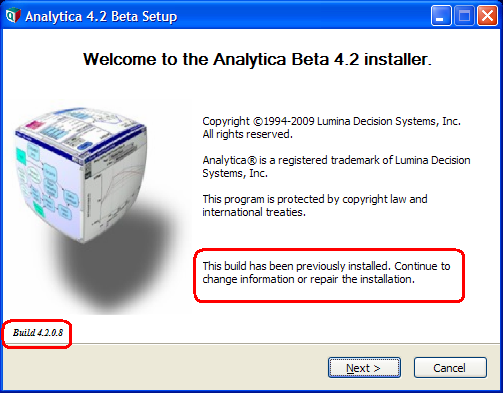The width and height of the screenshot is (503, 393).
Task: Click the All rights reserved line
Action: tap(248, 134)
